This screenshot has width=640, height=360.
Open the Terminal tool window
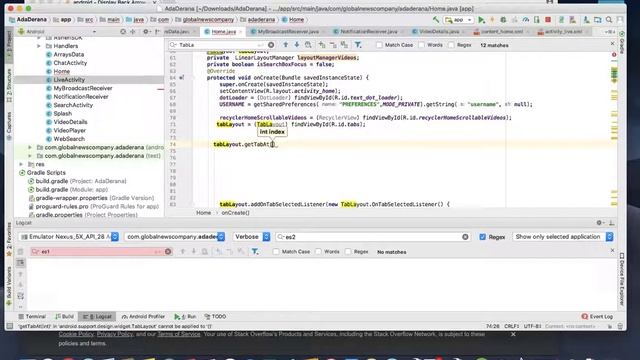pos(32,316)
